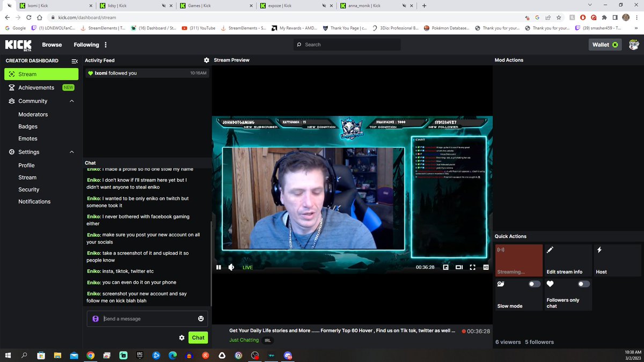Open browser extensions puzzle icon
The width and height of the screenshot is (644, 362).
(x=605, y=18)
